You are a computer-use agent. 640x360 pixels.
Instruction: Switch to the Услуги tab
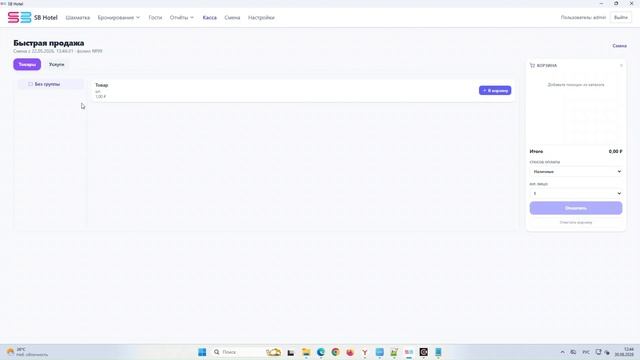tap(56, 64)
